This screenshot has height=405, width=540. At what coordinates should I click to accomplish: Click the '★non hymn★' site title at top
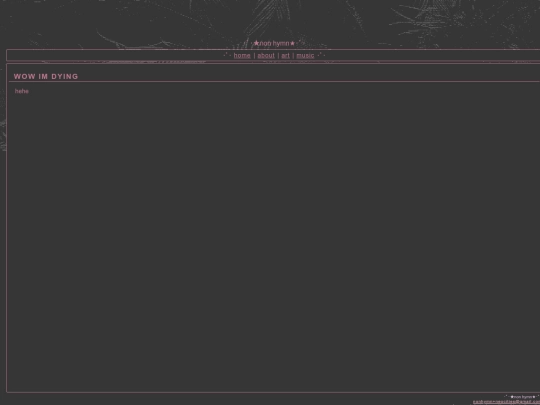point(274,43)
